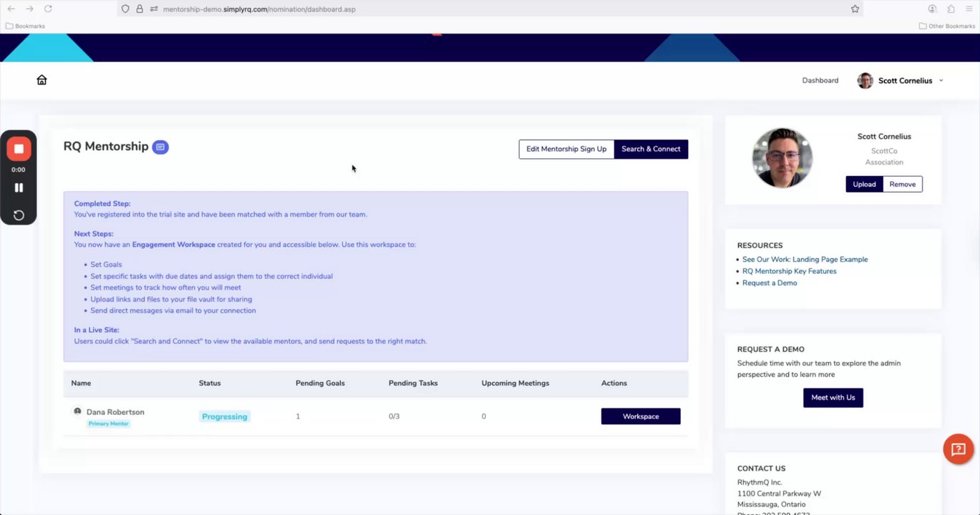The image size is (980, 515).
Task: Click the Name column header
Action: (x=81, y=383)
